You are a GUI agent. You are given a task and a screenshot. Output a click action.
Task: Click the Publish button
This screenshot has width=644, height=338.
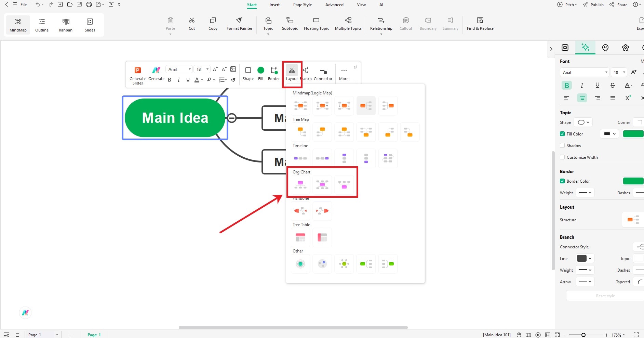tap(593, 4)
